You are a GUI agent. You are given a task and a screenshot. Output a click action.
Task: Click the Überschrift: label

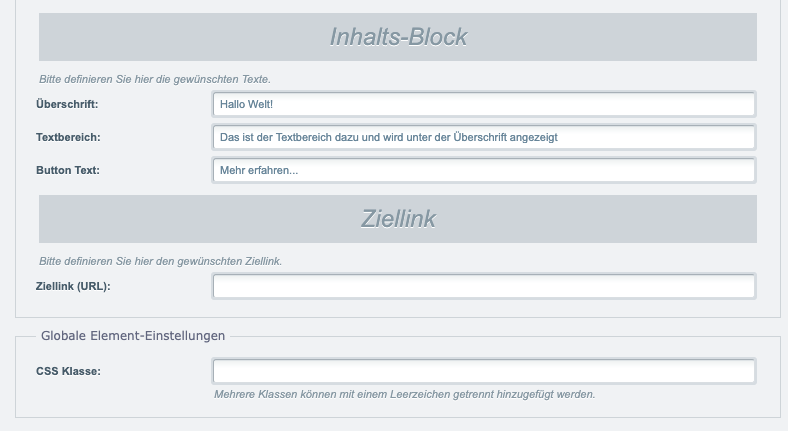pos(67,104)
